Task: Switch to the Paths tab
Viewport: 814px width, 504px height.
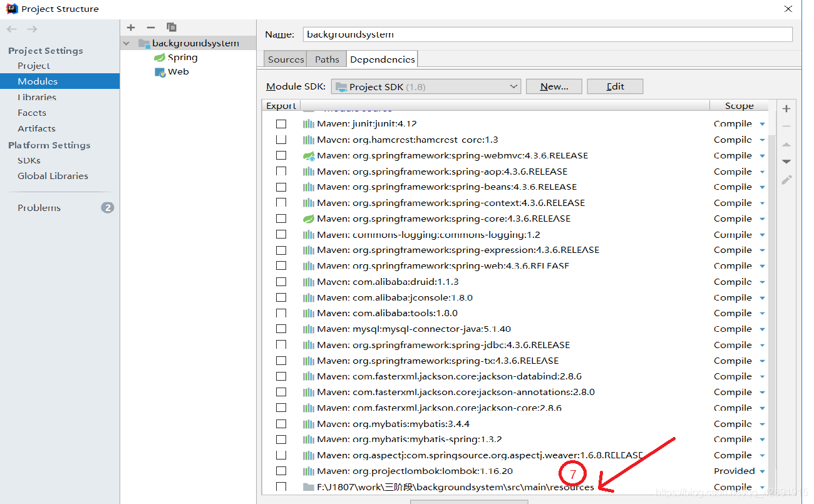Action: tap(327, 59)
